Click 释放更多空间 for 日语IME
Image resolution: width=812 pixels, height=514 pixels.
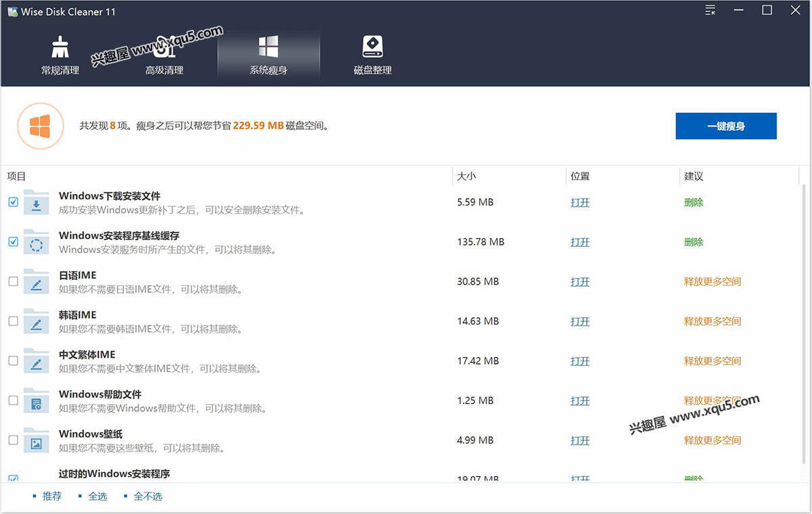pyautogui.click(x=713, y=281)
